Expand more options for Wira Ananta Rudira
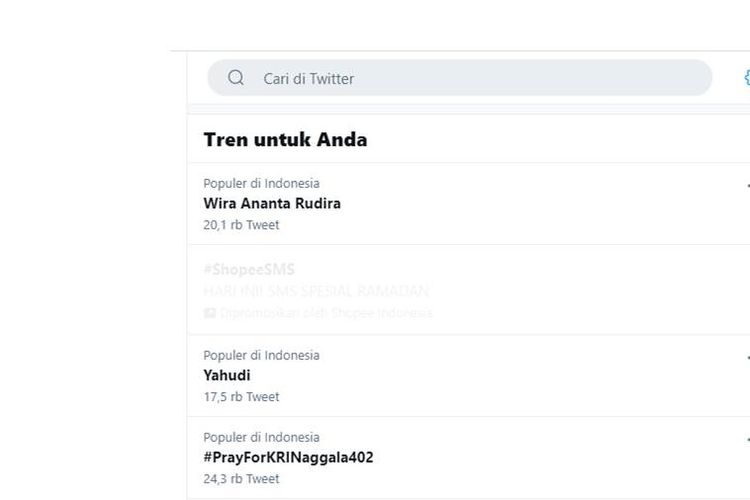Viewport: 750px width, 500px height. pyautogui.click(x=748, y=186)
